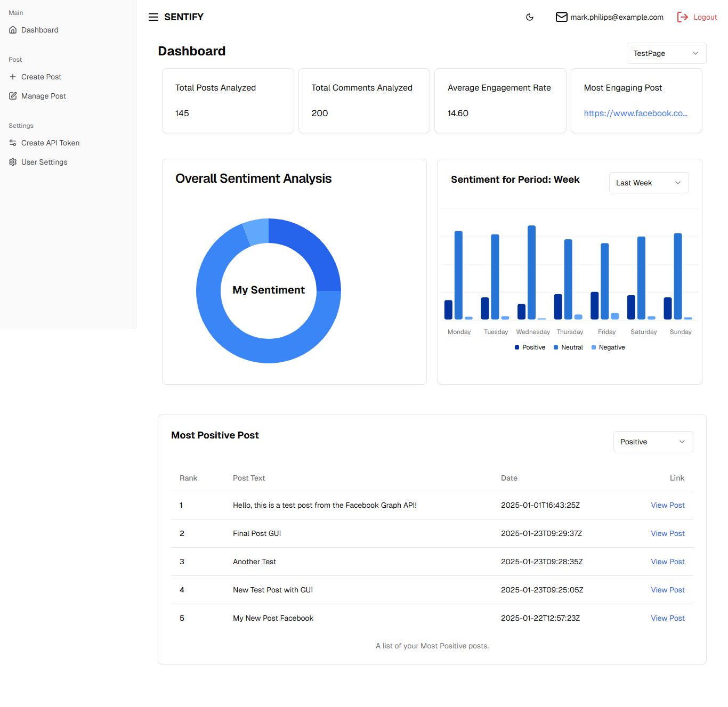728x707 pixels.
Task: Click the Wednesday neutral bar in chart
Action: pos(531,272)
